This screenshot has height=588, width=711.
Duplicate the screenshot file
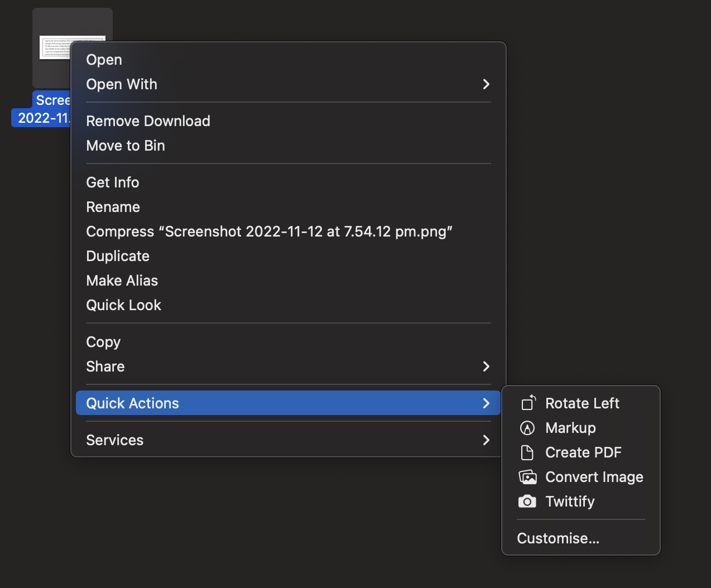pyautogui.click(x=118, y=256)
